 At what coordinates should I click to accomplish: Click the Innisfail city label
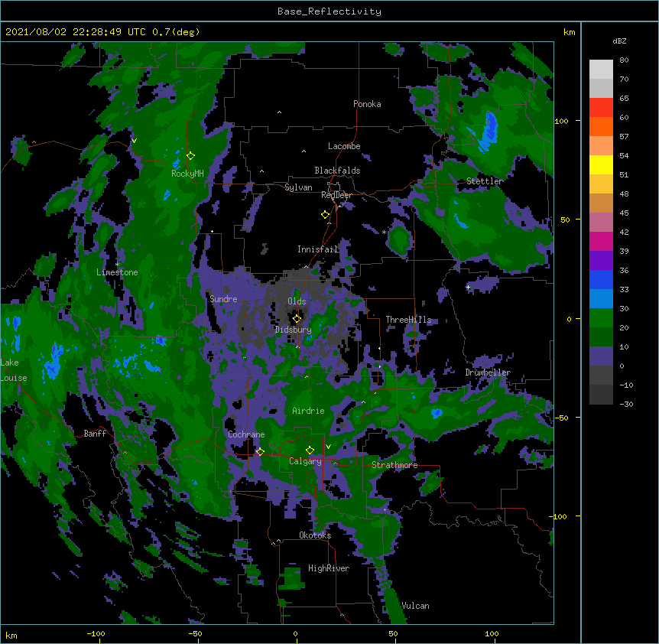pos(318,249)
